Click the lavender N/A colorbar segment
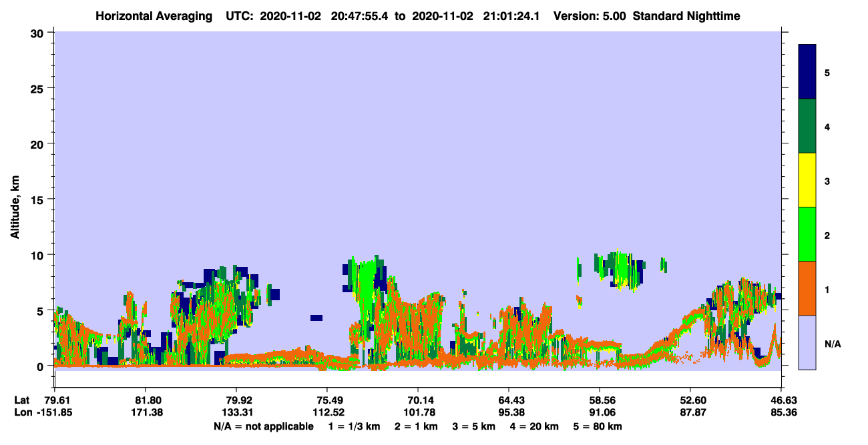The image size is (868, 445). [807, 342]
